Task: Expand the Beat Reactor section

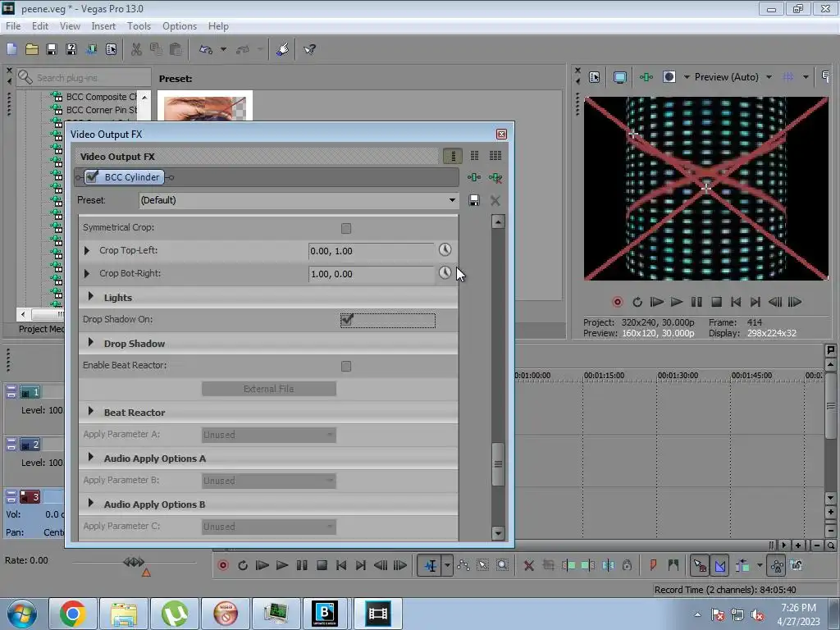Action: tap(90, 412)
